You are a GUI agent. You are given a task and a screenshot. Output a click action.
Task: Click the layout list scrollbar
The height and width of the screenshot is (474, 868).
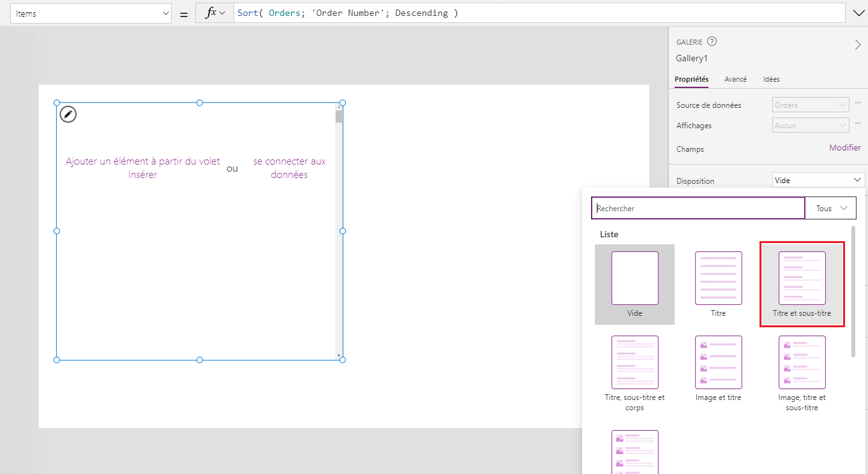[x=853, y=290]
